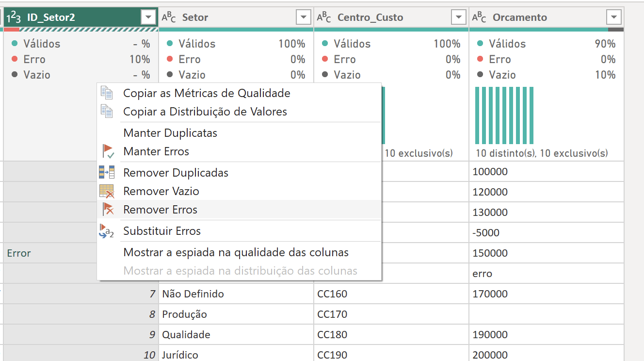644x361 pixels.
Task: Choose Copiar a Distribuição de Valores
Action: [x=240, y=112]
